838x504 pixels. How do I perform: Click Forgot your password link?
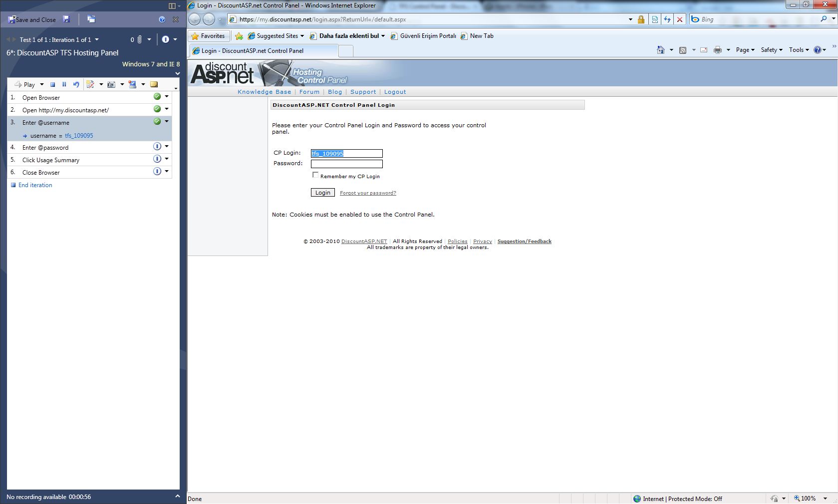click(x=368, y=193)
